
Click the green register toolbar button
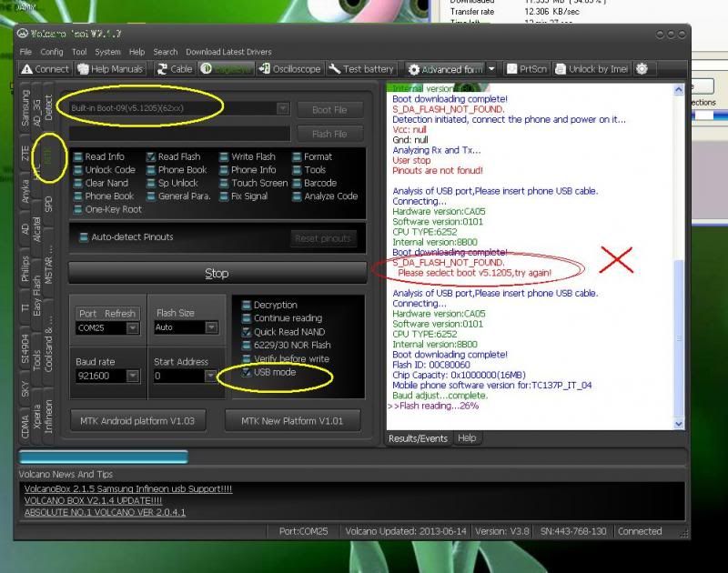point(226,69)
